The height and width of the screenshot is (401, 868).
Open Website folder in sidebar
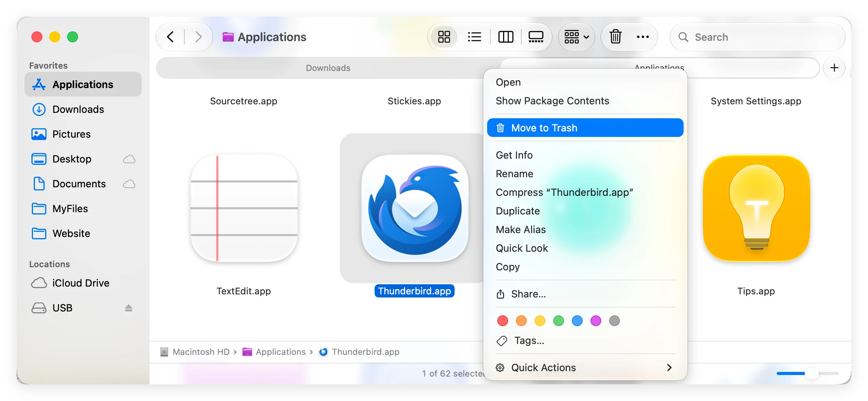83,233
